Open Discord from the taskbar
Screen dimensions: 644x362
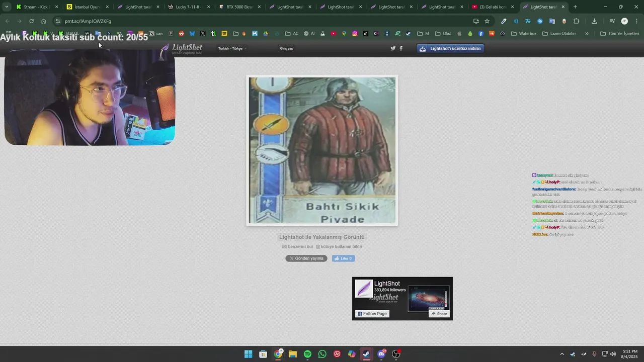coord(381,354)
